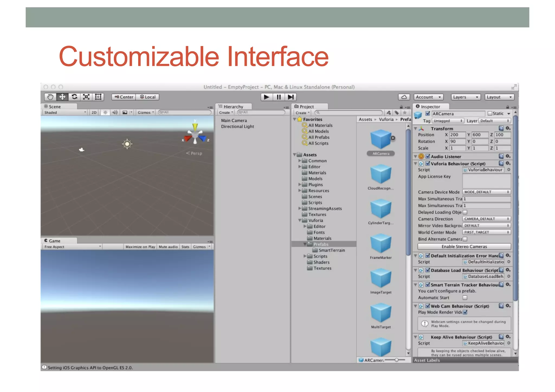Step forward one frame
The width and height of the screenshot is (555, 392).
[291, 97]
